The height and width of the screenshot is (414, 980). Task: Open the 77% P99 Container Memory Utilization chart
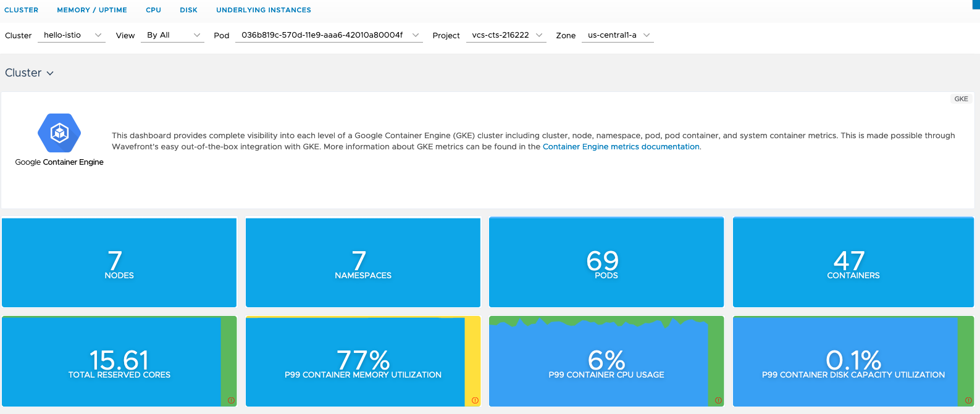(363, 362)
